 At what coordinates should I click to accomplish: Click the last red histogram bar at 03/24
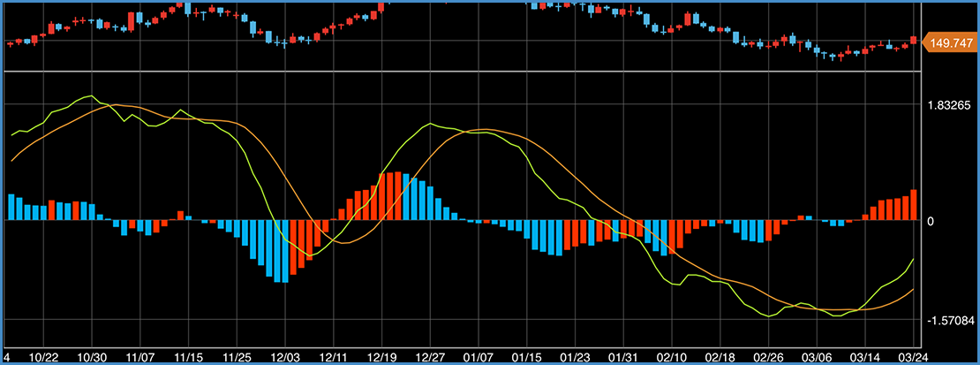914,205
